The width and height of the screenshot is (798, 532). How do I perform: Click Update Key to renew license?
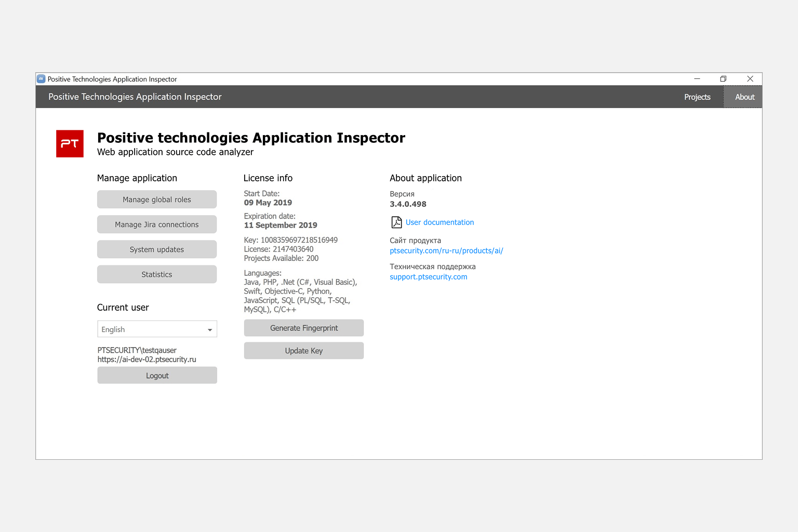click(303, 351)
